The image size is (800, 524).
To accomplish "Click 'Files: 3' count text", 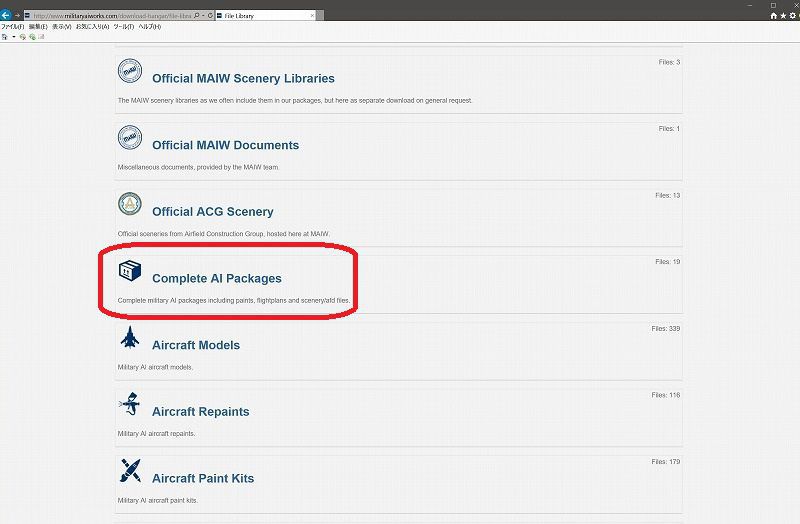I will [x=669, y=62].
